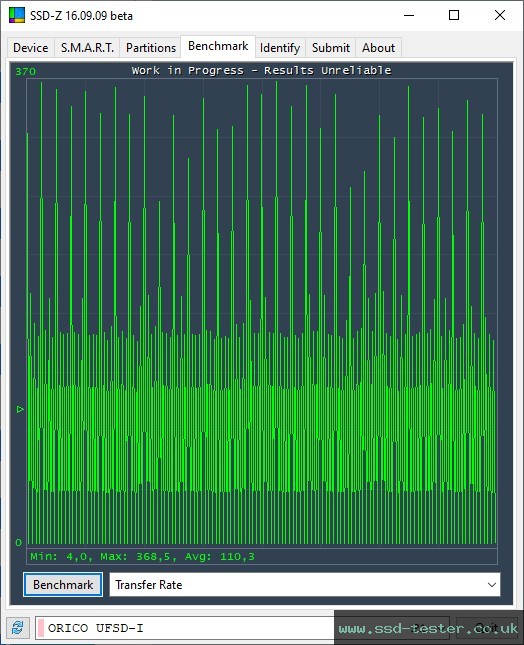Screen dimensions: 524x645
Task: Open the Submit tab
Action: coord(331,48)
